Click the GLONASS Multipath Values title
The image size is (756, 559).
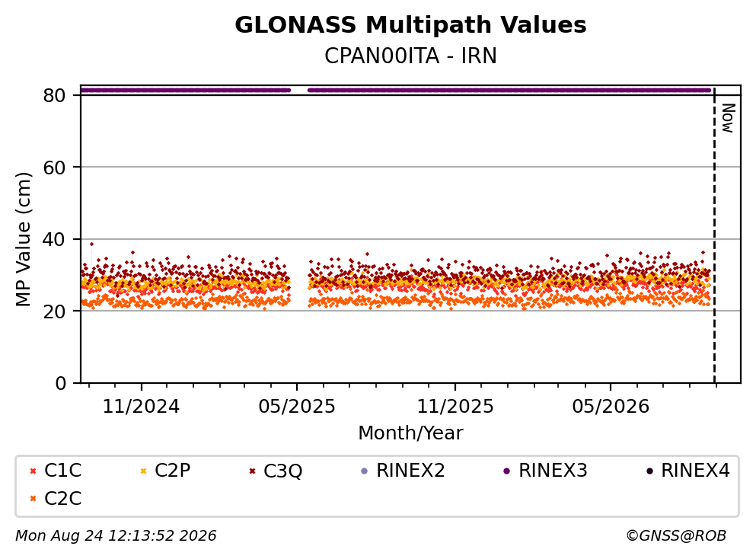pos(410,25)
